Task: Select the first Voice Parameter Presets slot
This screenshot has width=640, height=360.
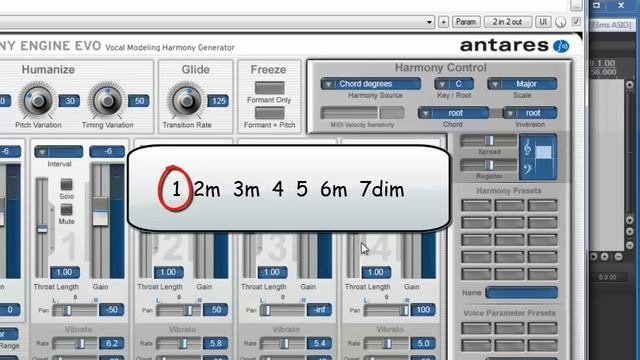Action: point(476,328)
